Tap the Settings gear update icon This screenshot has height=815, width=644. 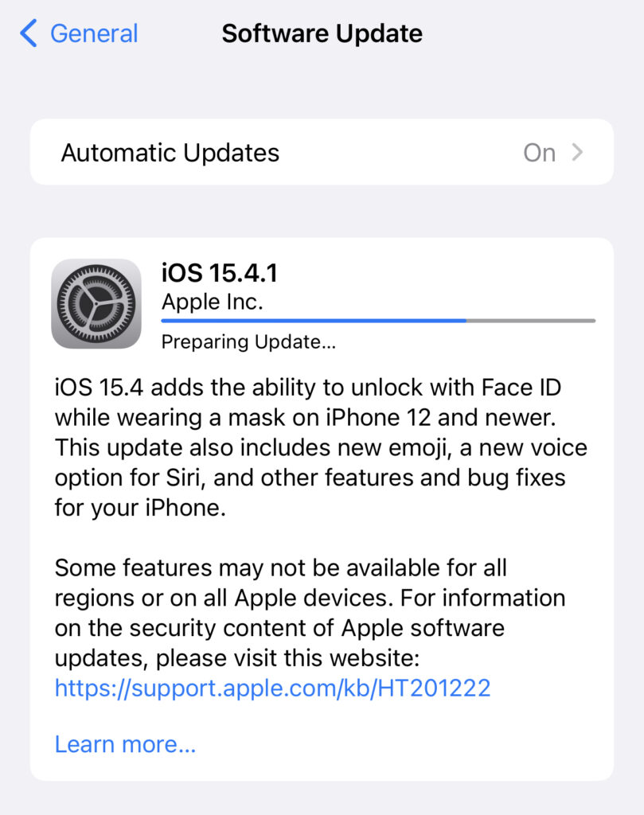pos(96,303)
